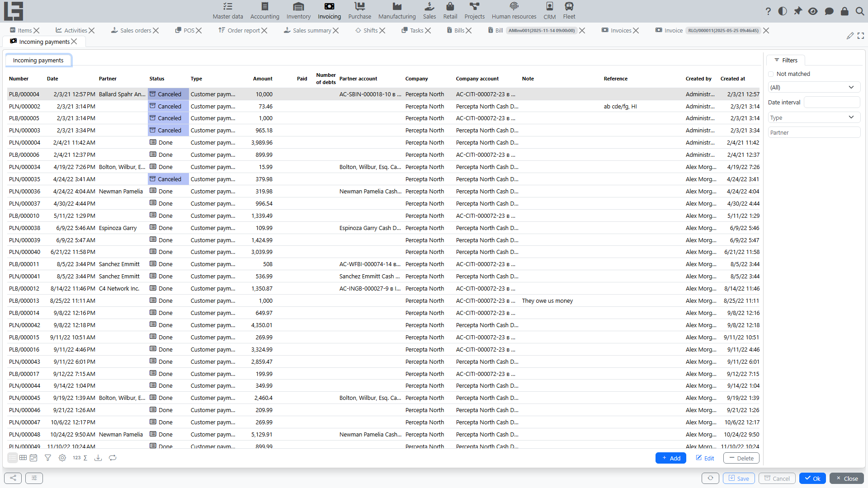Open the Fleet module
The height and width of the screenshot is (488, 868).
tap(569, 11)
